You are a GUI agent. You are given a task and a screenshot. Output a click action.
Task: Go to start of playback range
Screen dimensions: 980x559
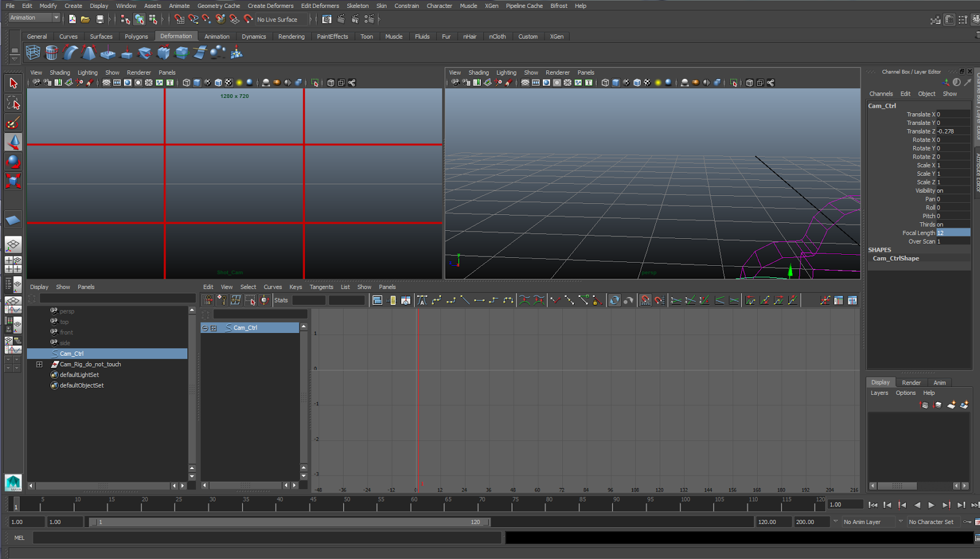(x=873, y=505)
